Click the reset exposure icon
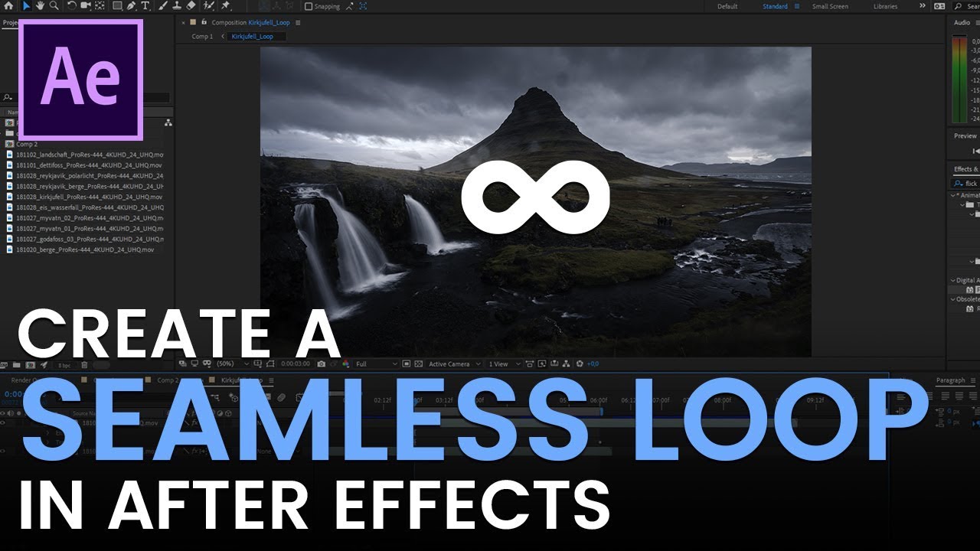Screen dimensions: 980x551 [x=580, y=364]
